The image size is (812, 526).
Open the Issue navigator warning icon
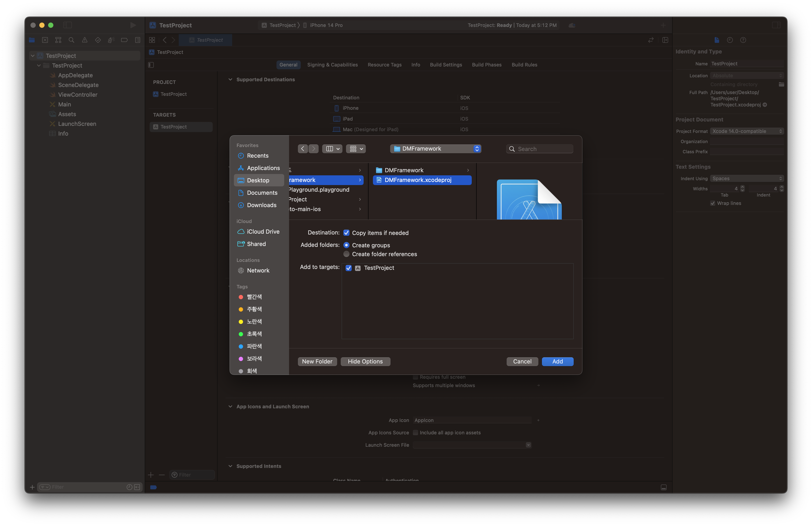tap(85, 40)
